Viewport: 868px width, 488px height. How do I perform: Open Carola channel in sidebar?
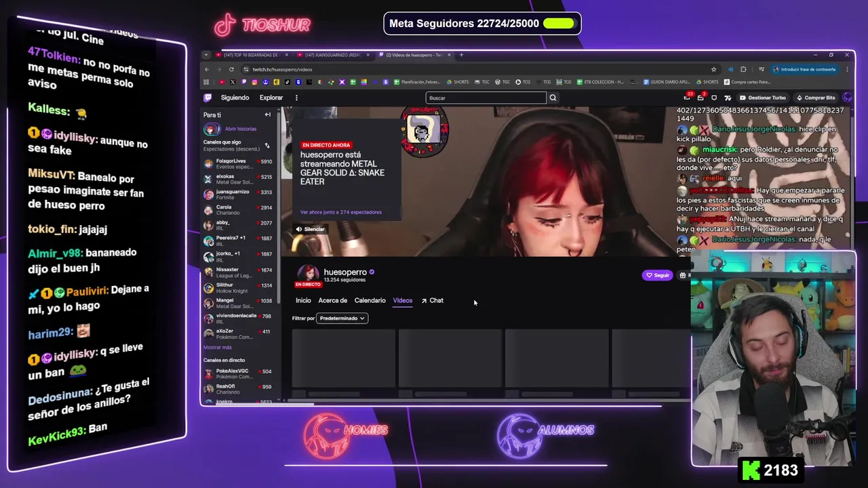pyautogui.click(x=239, y=209)
